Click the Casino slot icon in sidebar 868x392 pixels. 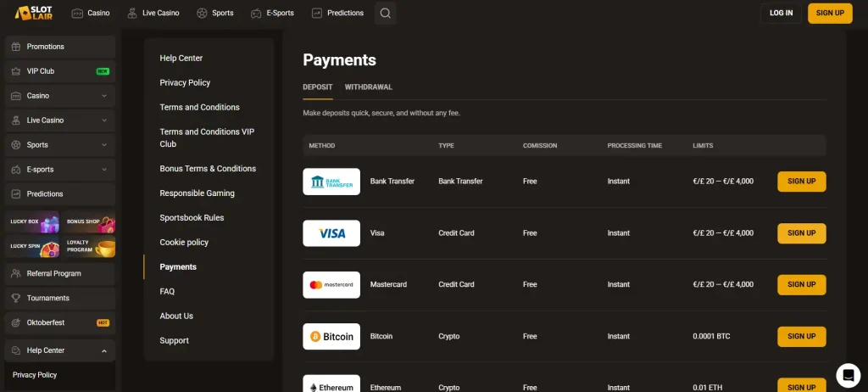[x=16, y=96]
